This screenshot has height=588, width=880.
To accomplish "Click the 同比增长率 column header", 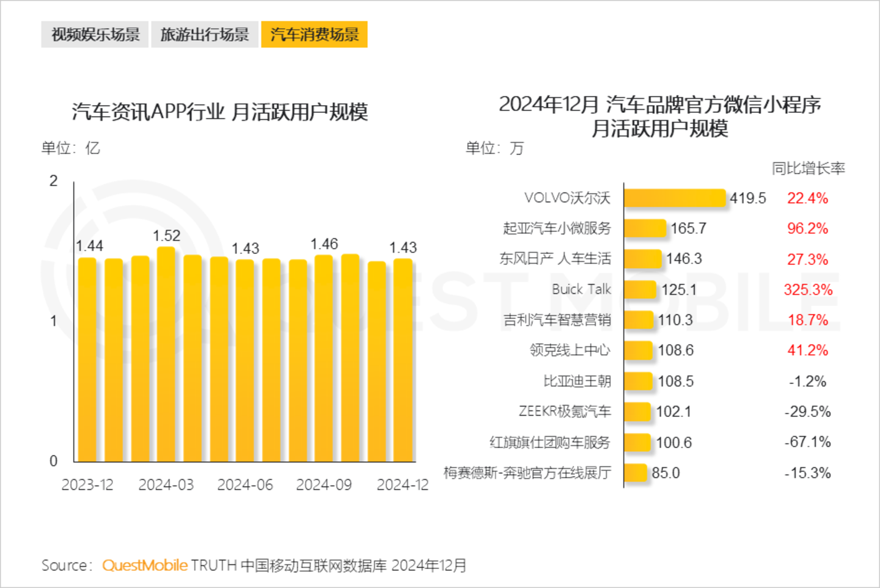I will (807, 169).
